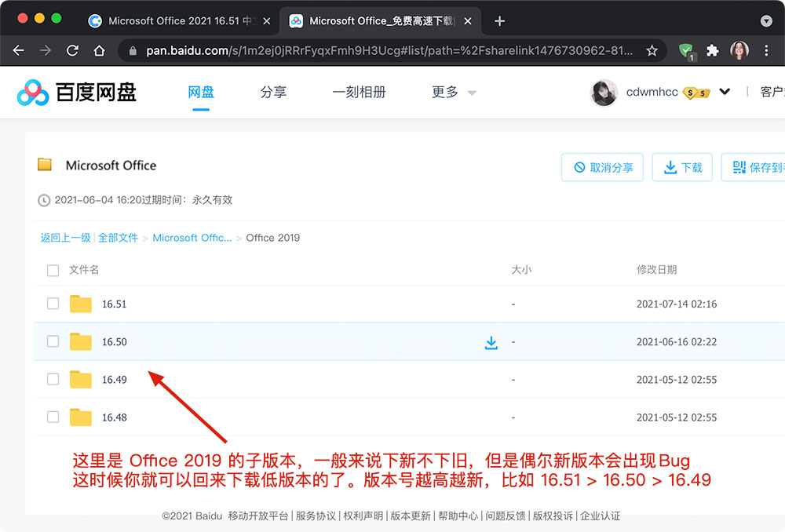Click 移动开放平台 footer link
785x532 pixels.
click(257, 516)
